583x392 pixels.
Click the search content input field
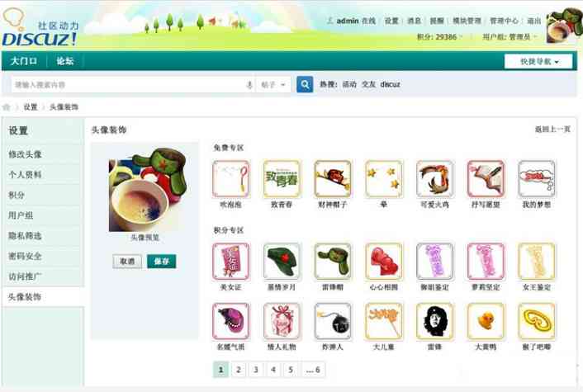(x=129, y=85)
